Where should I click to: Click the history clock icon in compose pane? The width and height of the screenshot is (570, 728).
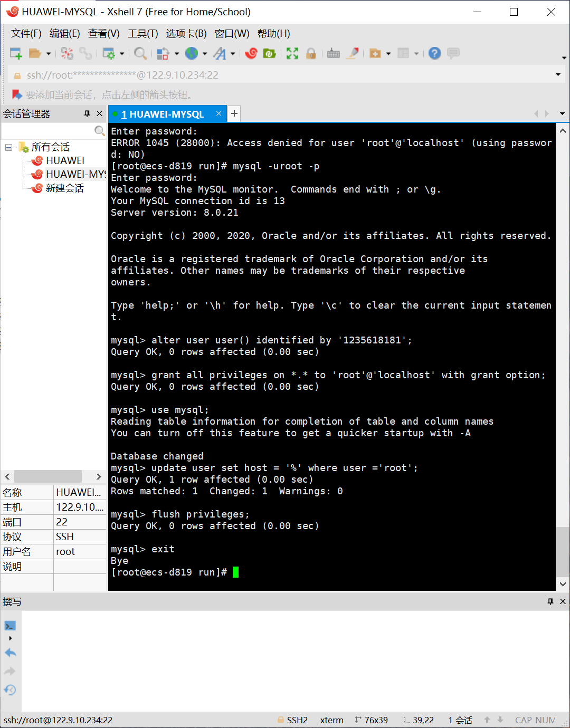(10, 690)
